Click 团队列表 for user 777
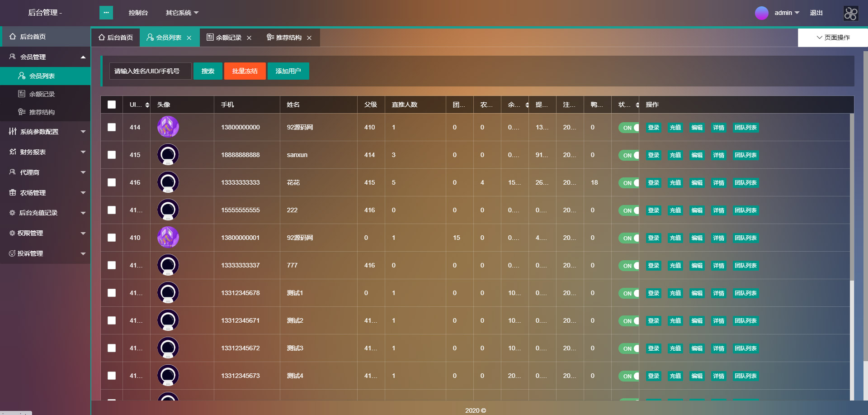The image size is (868, 415). pos(746,266)
